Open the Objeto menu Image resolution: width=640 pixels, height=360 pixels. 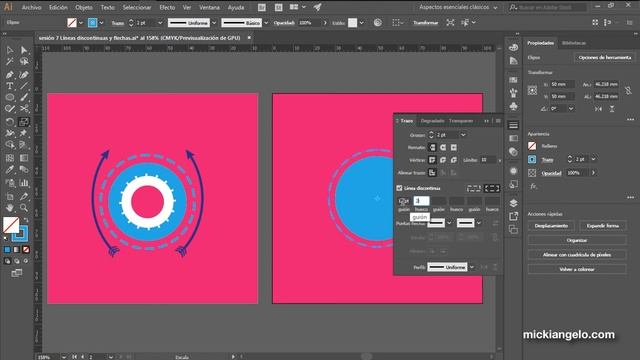pos(84,7)
